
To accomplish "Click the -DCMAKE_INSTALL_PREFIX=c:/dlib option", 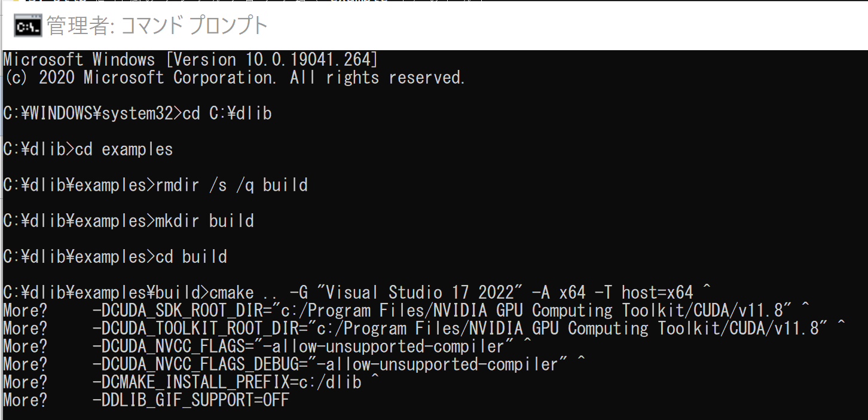I will click(x=227, y=382).
